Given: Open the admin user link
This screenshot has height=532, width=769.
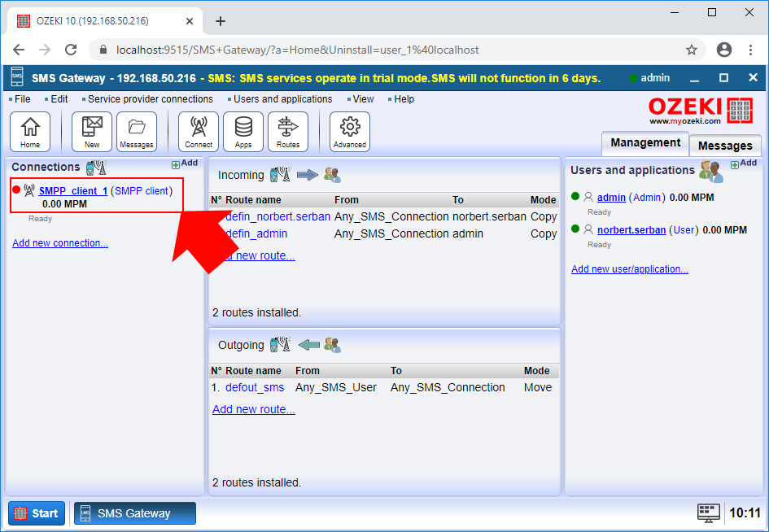Looking at the screenshot, I should click(x=611, y=197).
